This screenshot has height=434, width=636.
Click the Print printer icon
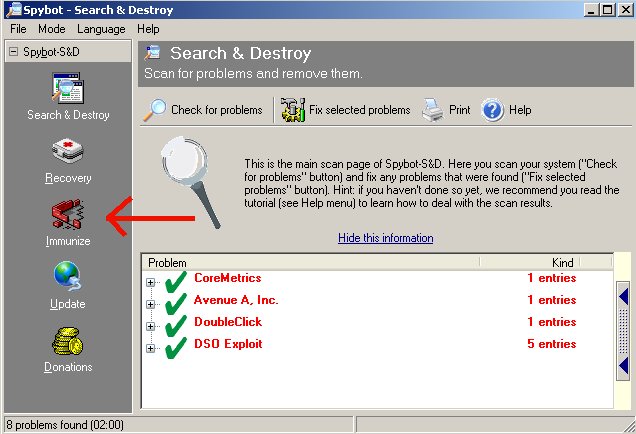432,110
